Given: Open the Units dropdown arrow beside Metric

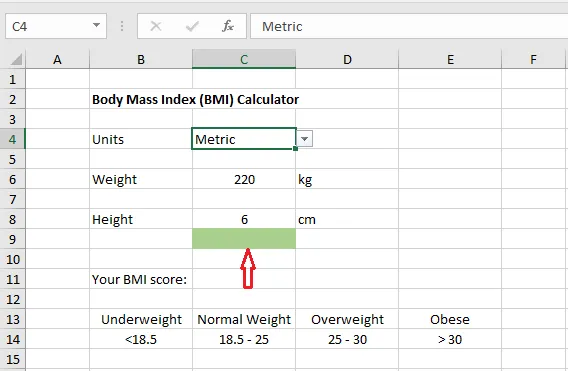Looking at the screenshot, I should coord(305,139).
